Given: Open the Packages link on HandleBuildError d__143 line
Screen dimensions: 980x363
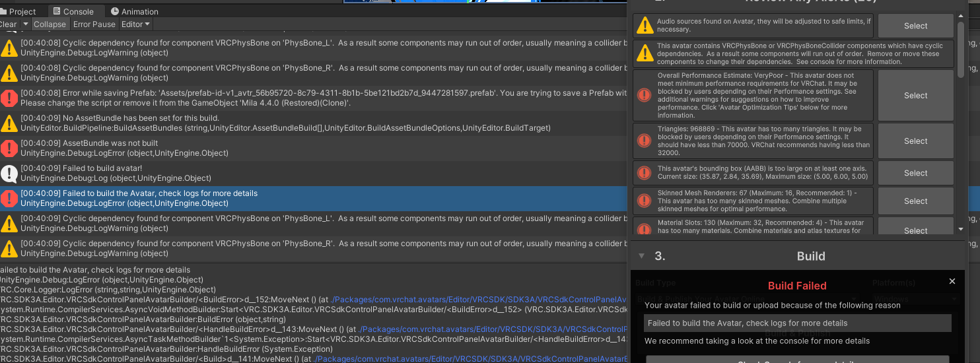Looking at the screenshot, I should [493, 329].
